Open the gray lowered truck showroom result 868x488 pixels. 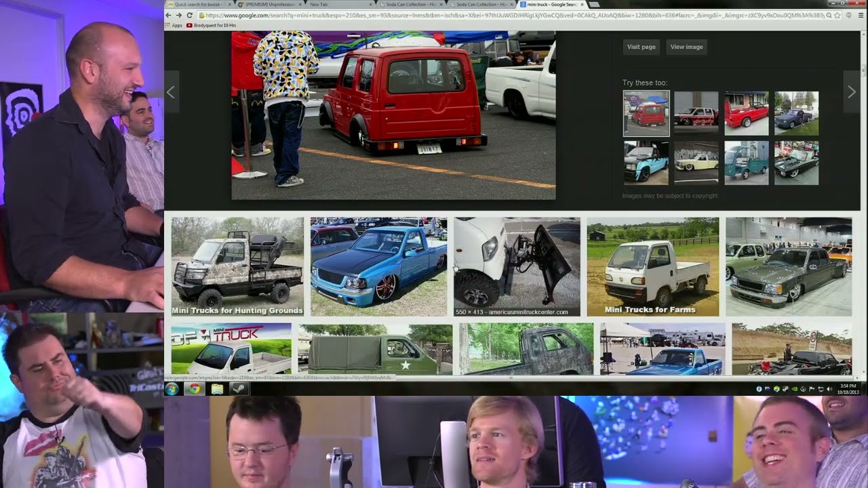click(x=789, y=266)
